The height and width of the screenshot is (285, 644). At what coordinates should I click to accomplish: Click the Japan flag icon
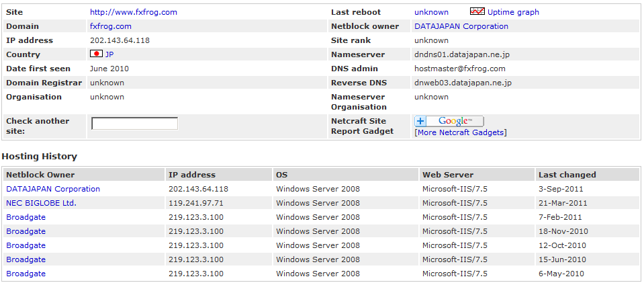(x=95, y=54)
